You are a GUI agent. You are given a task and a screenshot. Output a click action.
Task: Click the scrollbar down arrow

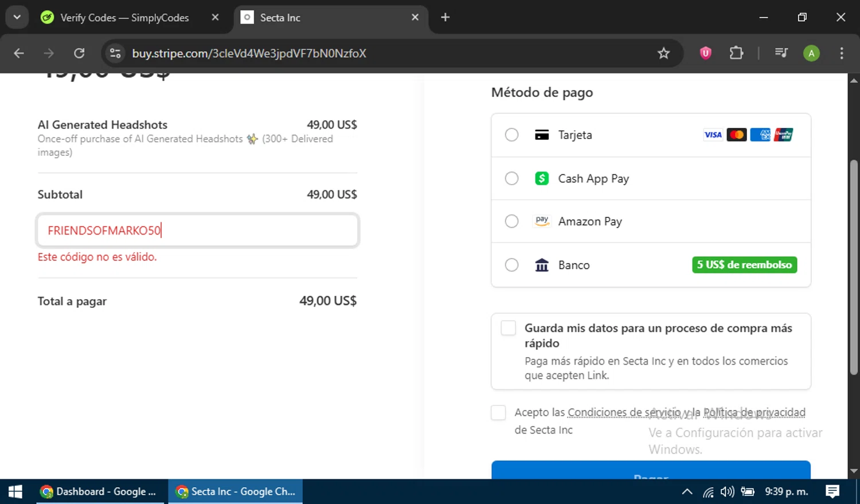point(854,471)
